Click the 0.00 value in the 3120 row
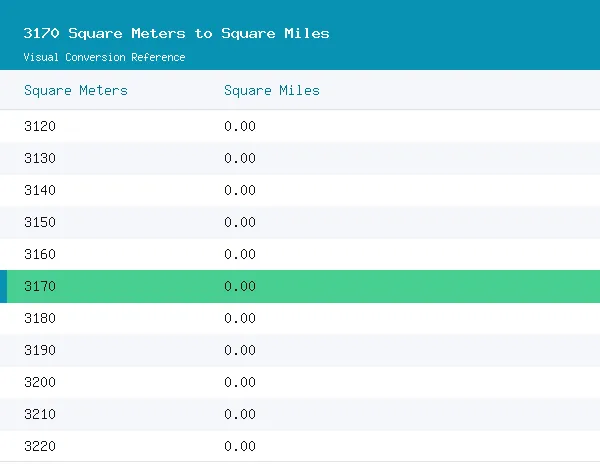 pos(240,126)
